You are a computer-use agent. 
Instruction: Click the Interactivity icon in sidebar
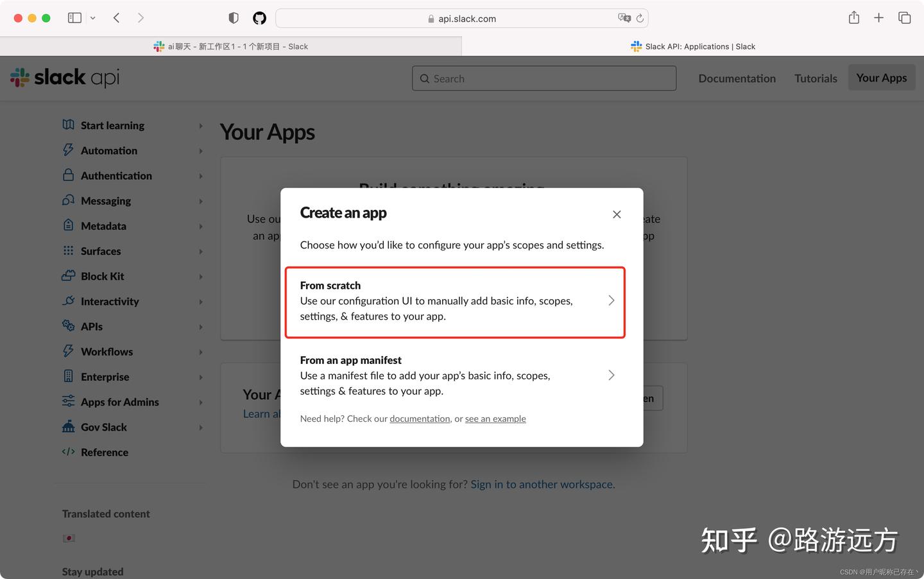click(x=68, y=301)
